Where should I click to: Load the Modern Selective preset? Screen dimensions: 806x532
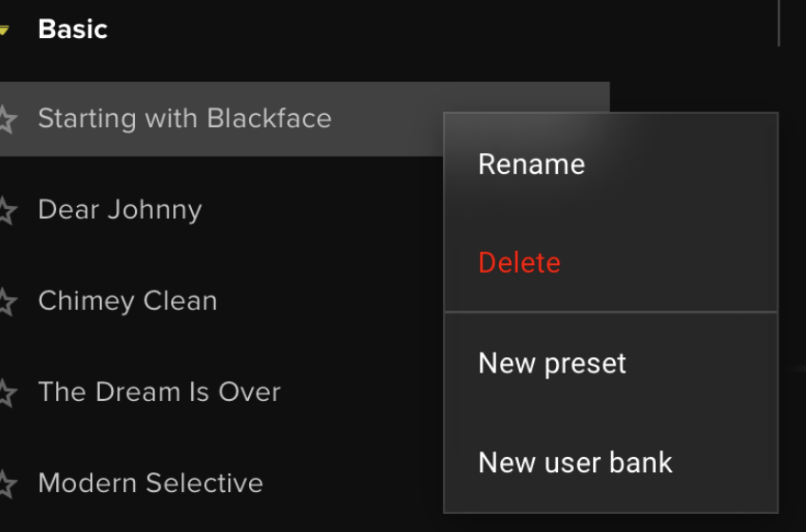pos(150,484)
